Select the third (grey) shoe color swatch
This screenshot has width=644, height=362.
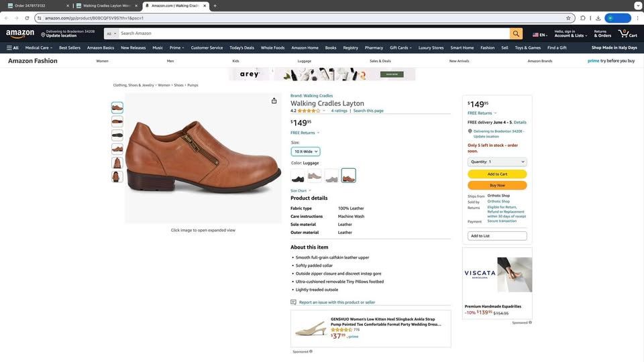[331, 176]
